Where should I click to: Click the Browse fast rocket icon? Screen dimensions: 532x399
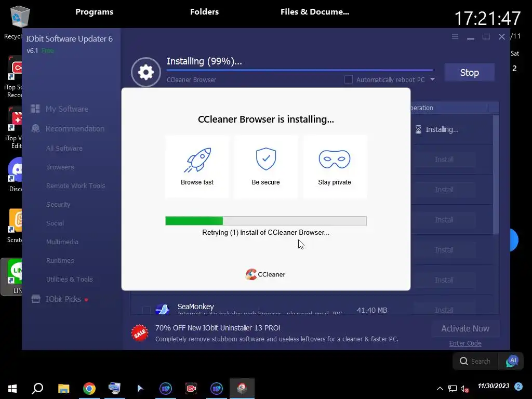(x=197, y=159)
